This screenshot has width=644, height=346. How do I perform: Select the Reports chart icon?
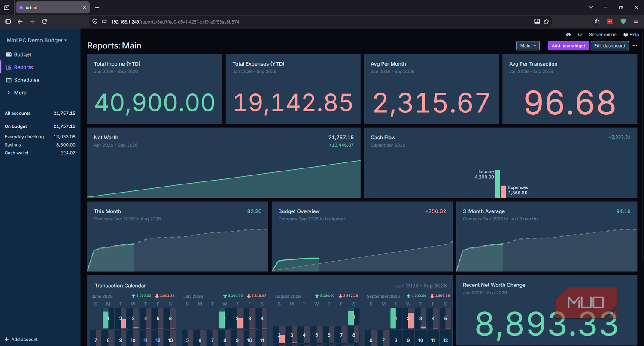pyautogui.click(x=9, y=67)
